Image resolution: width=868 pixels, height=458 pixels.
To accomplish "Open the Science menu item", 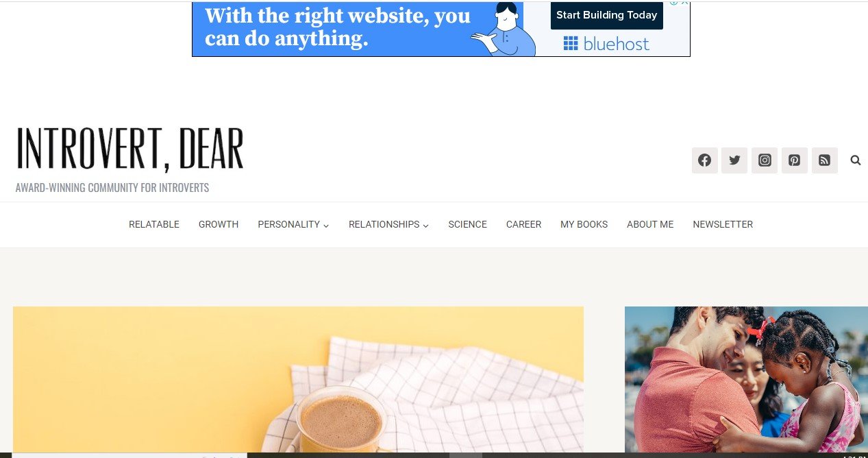I will pyautogui.click(x=468, y=224).
